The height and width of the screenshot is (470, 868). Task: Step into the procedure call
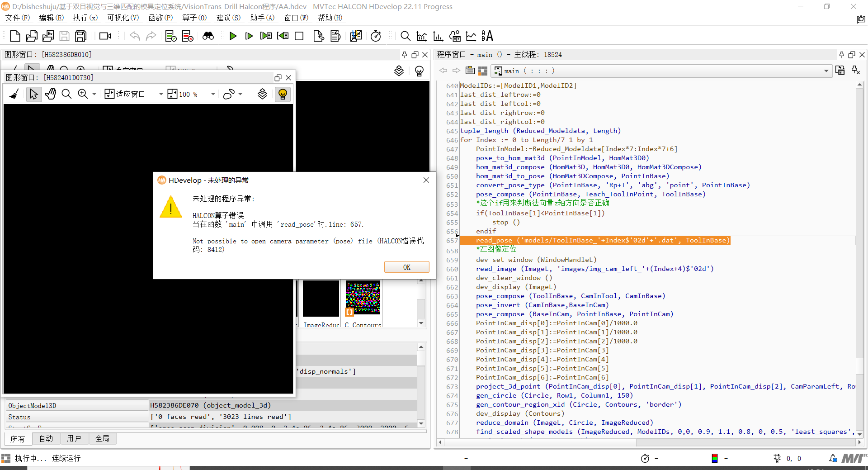pos(266,36)
